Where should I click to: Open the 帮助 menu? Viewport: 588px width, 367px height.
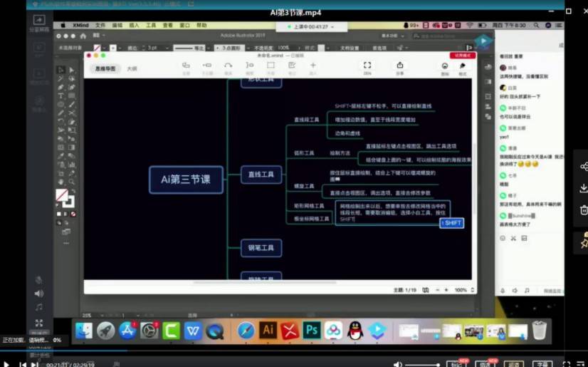tap(201, 25)
